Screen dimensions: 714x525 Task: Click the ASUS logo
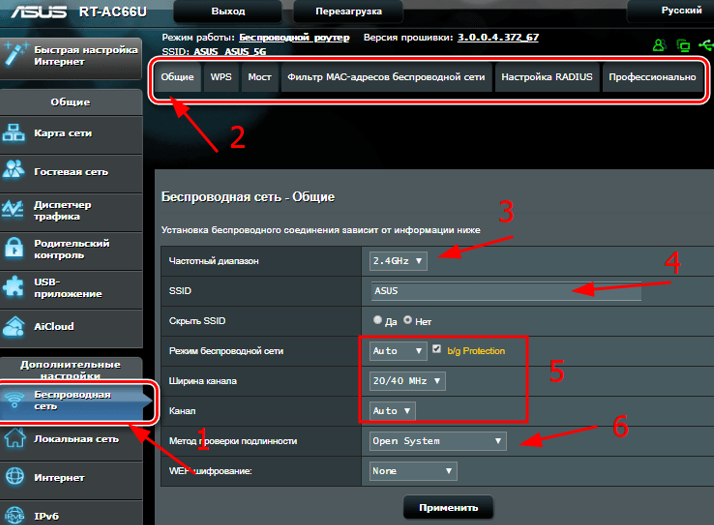[39, 11]
